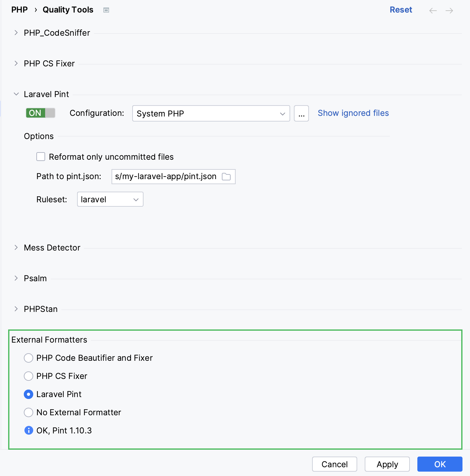This screenshot has height=476, width=470.
Task: Click the info icon next to OK, Pint 1.10.3
Action: pos(29,430)
